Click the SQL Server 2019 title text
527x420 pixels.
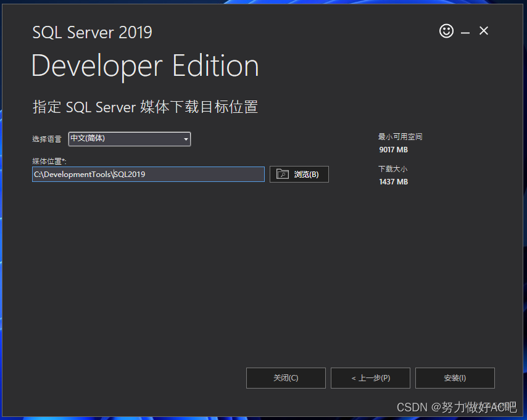click(92, 33)
